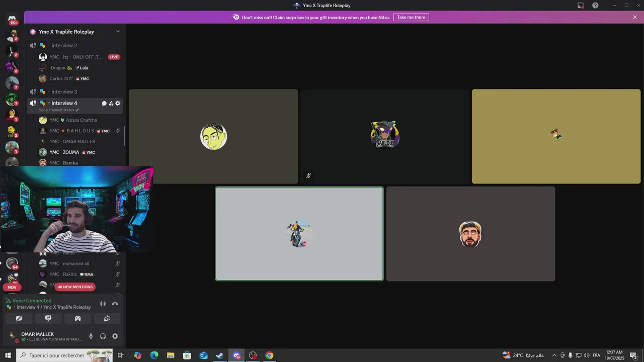The width and height of the screenshot is (644, 362).
Task: Select user Rakitic in channel list
Action: (80, 275)
